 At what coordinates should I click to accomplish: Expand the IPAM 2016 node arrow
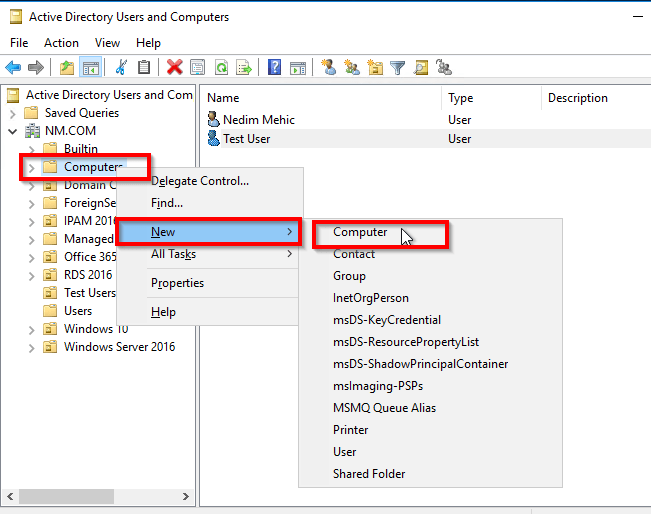32,222
